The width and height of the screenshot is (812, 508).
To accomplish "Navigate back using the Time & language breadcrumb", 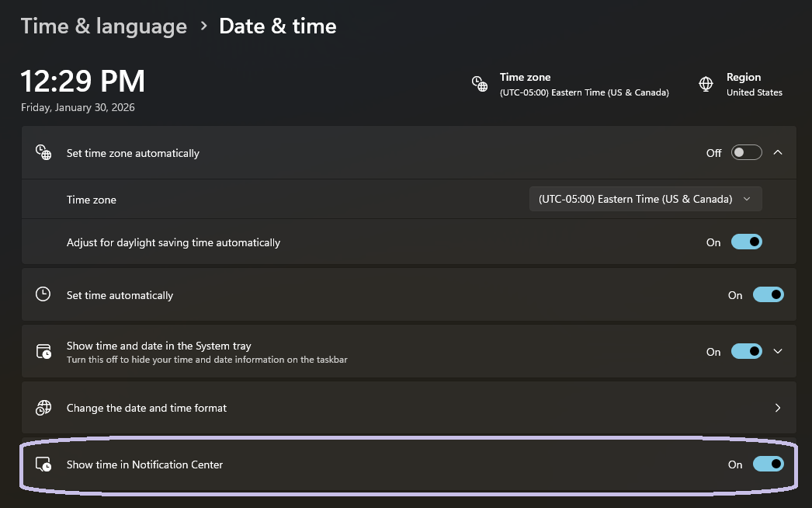I will 103,26.
